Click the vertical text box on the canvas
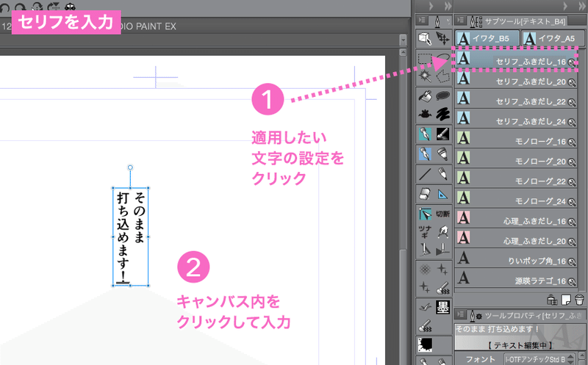Screen dimensions: 588x365 (131, 236)
